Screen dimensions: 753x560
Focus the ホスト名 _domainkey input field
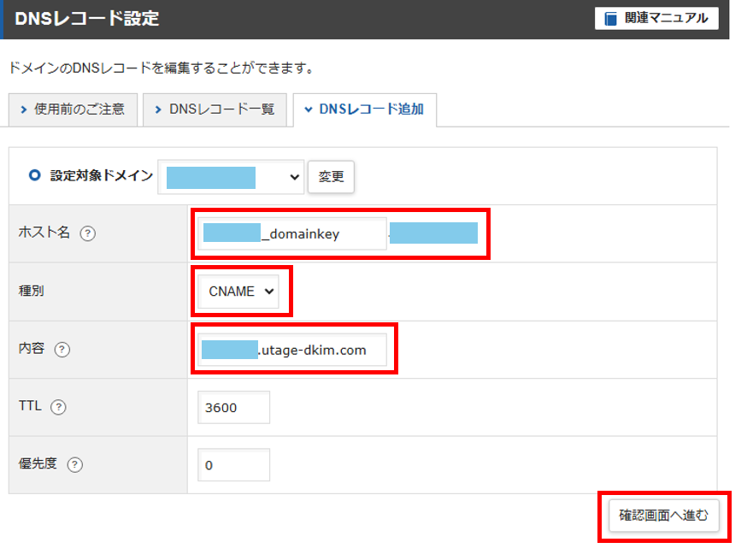292,233
